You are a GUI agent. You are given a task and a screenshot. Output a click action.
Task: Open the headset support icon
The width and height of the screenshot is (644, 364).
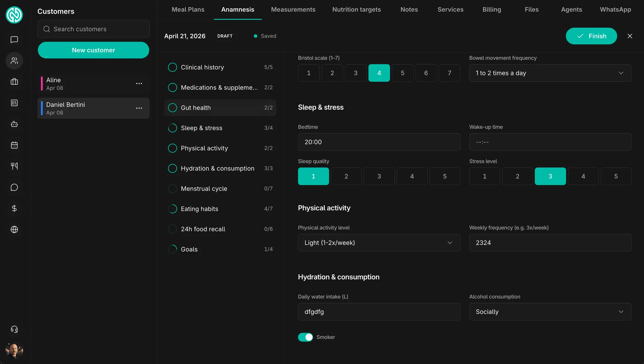14,329
